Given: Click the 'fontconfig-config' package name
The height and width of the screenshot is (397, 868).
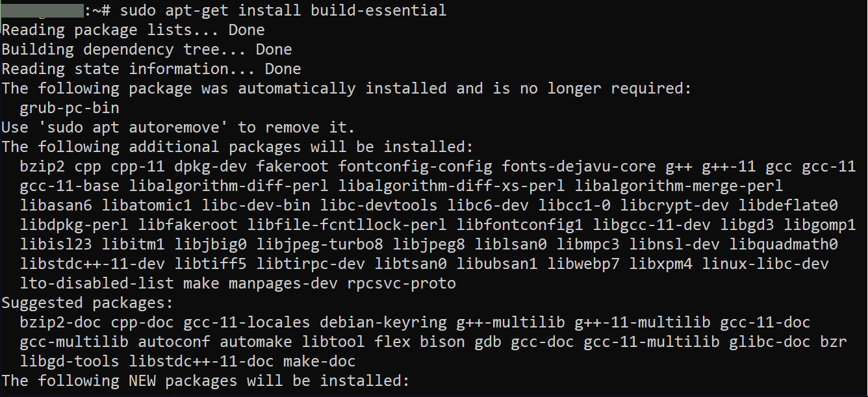Looking at the screenshot, I should tap(415, 166).
